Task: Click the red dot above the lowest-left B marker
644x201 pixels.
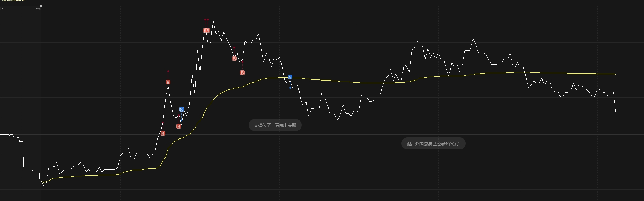Action: pyautogui.click(x=163, y=123)
